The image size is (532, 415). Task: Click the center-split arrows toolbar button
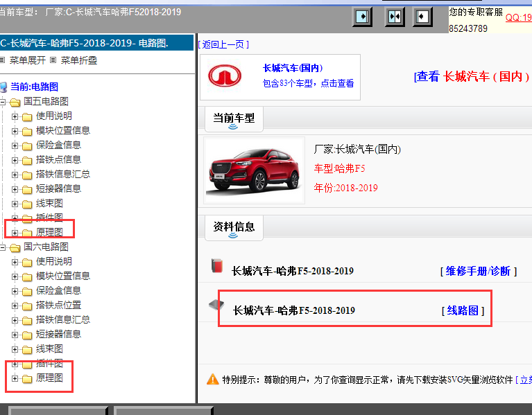pyautogui.click(x=395, y=17)
